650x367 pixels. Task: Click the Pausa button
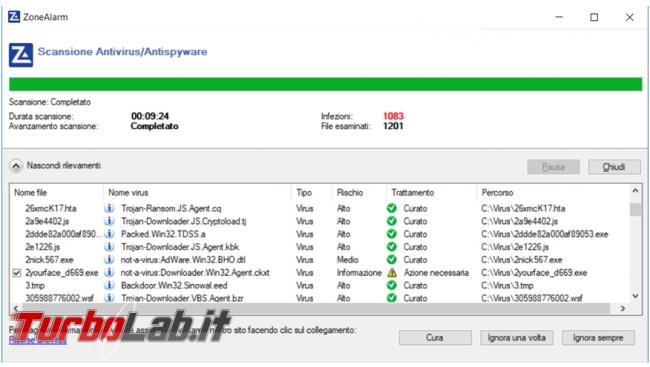(x=553, y=167)
